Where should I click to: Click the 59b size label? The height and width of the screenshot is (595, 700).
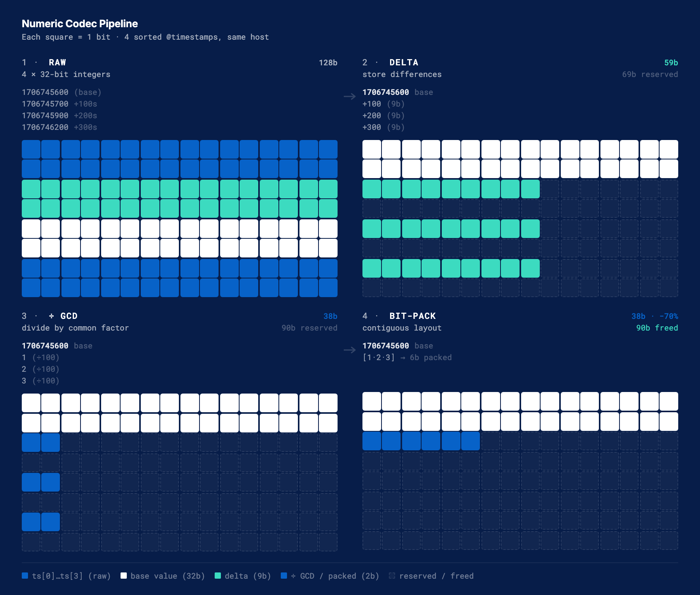click(671, 63)
